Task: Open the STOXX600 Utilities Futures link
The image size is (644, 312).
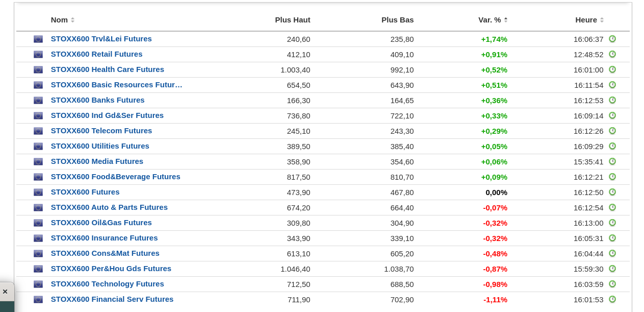Action: (x=100, y=146)
